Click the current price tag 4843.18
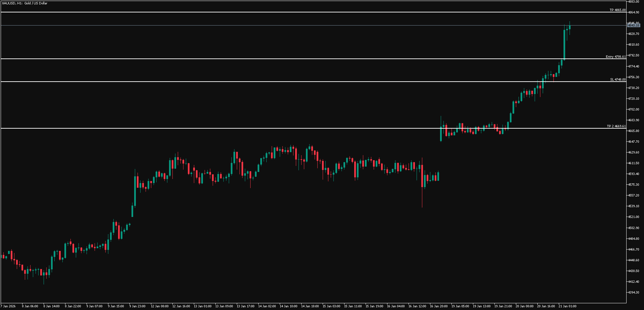 click(x=634, y=26)
